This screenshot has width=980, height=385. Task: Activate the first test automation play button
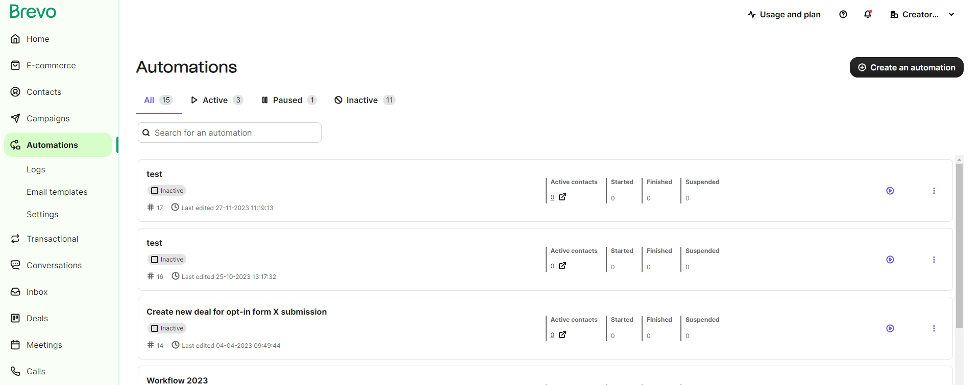pyautogui.click(x=890, y=191)
